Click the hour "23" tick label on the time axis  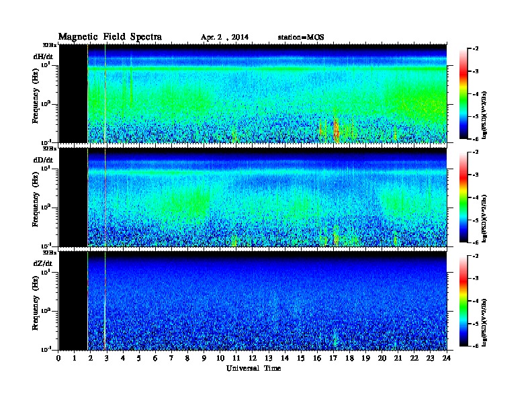click(x=430, y=358)
